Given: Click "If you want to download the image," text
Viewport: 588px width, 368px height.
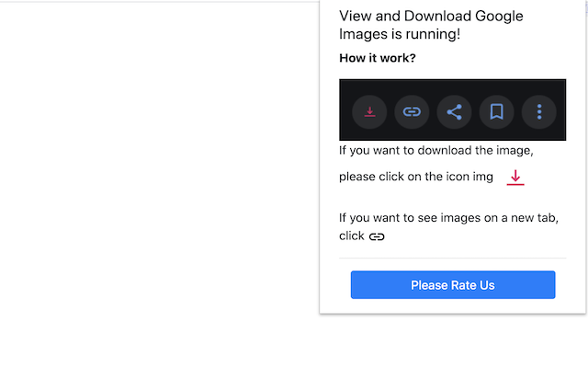Looking at the screenshot, I should [435, 150].
